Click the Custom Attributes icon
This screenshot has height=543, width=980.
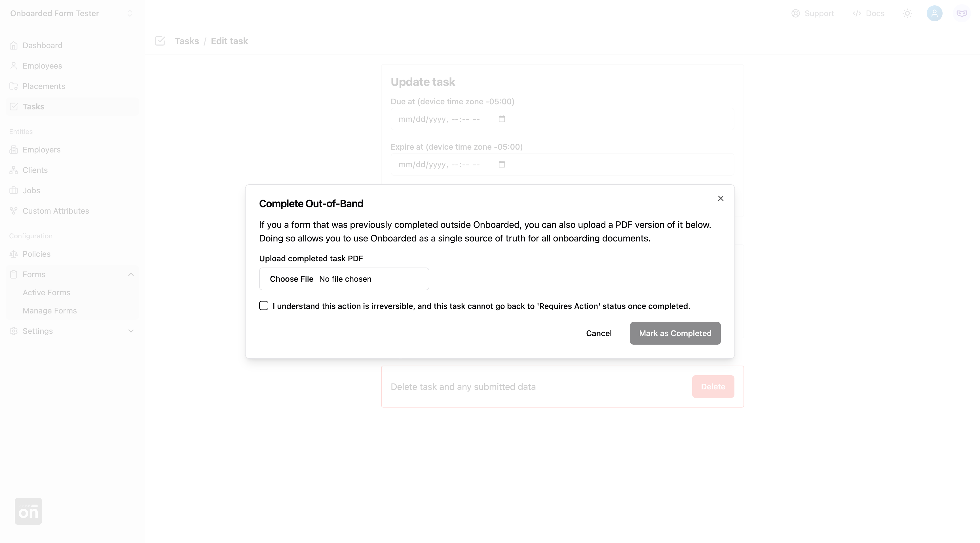coord(14,211)
